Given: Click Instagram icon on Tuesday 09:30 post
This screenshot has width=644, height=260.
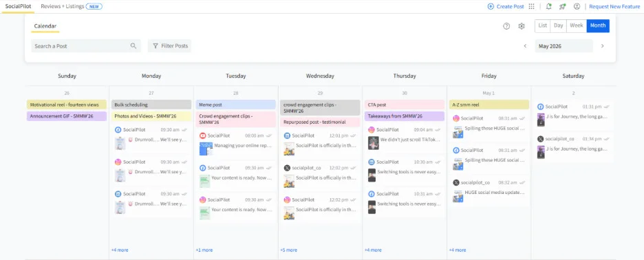Looking at the screenshot, I should click(202, 199).
